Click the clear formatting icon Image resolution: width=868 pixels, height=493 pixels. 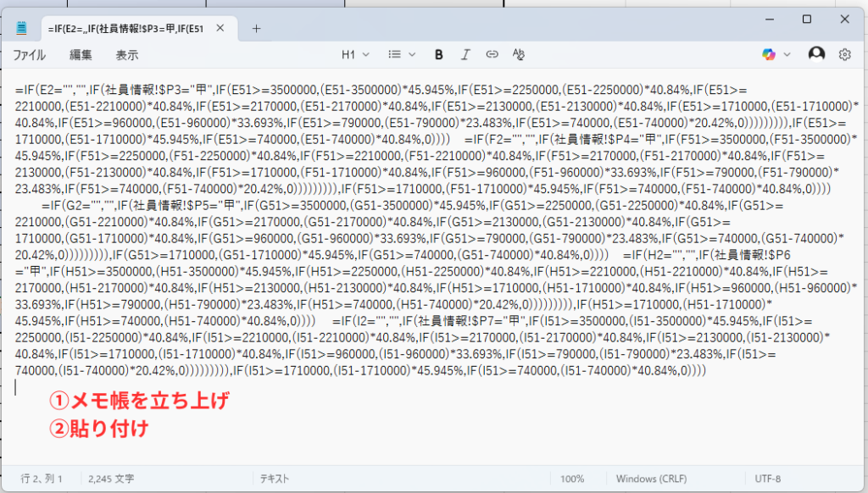(519, 54)
